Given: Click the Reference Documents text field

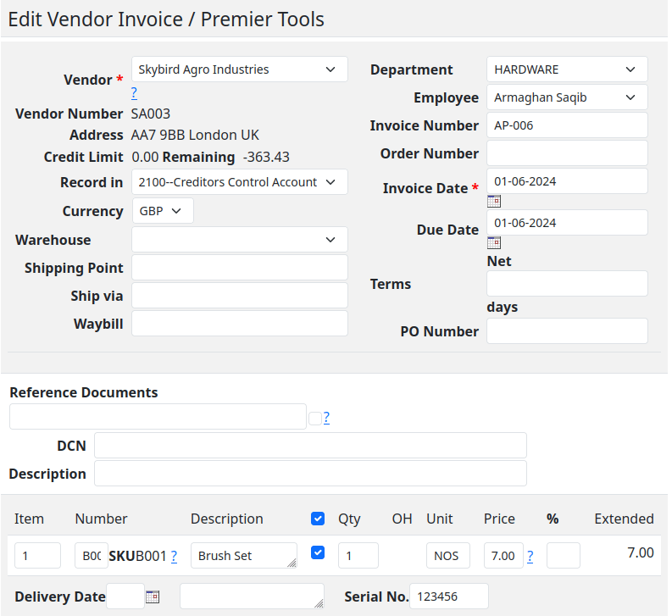Looking at the screenshot, I should 158,416.
